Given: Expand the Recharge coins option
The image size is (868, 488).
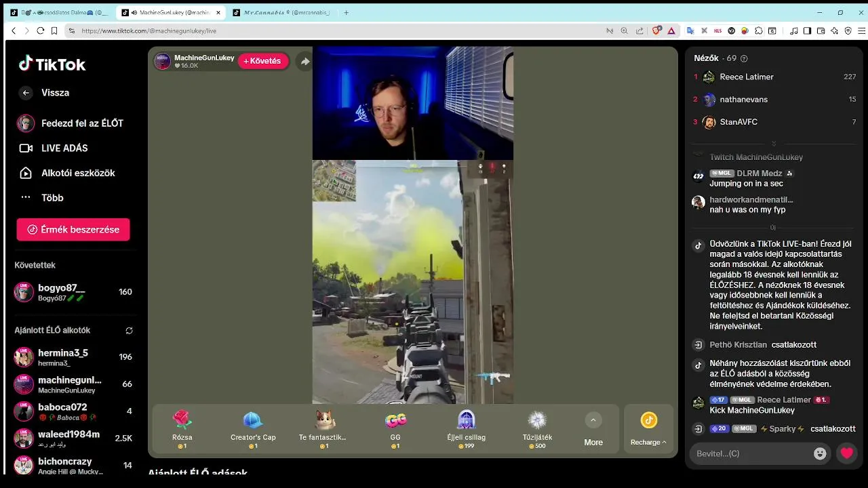Looking at the screenshot, I should [648, 430].
